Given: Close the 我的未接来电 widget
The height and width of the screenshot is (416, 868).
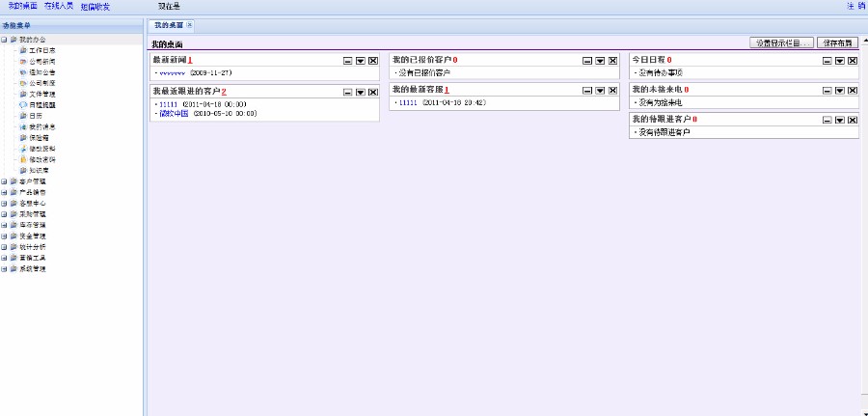Looking at the screenshot, I should (x=853, y=91).
